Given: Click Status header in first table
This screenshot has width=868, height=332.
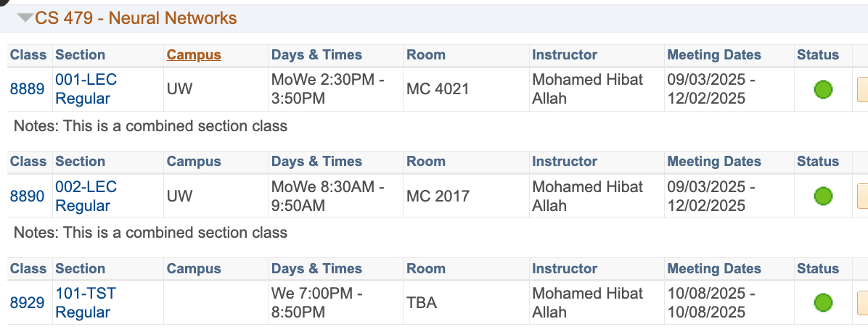Looking at the screenshot, I should [818, 55].
